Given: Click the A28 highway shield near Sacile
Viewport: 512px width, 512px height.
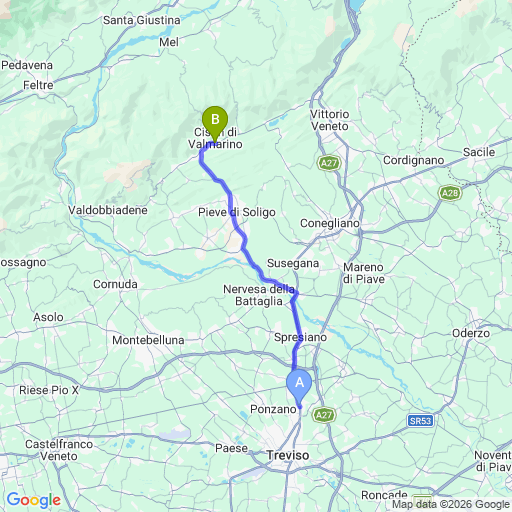Looking at the screenshot, I should point(450,193).
